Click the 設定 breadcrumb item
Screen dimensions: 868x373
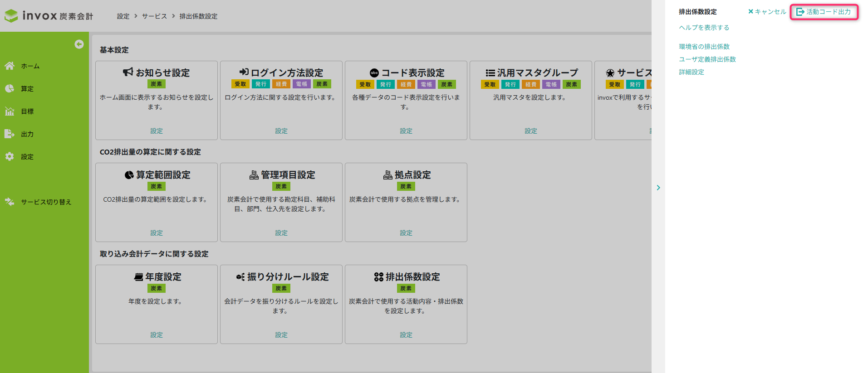(x=123, y=16)
